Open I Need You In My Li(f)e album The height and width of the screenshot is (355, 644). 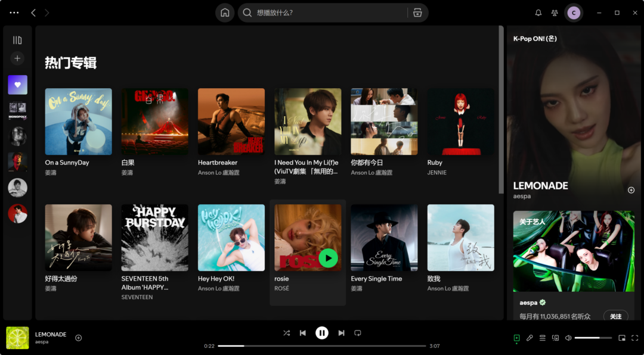308,122
